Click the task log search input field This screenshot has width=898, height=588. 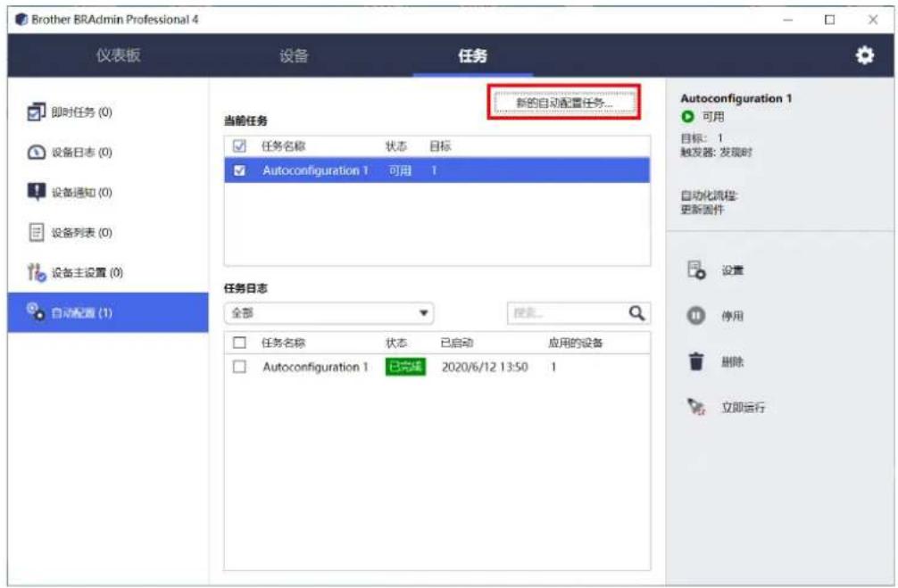click(x=567, y=313)
